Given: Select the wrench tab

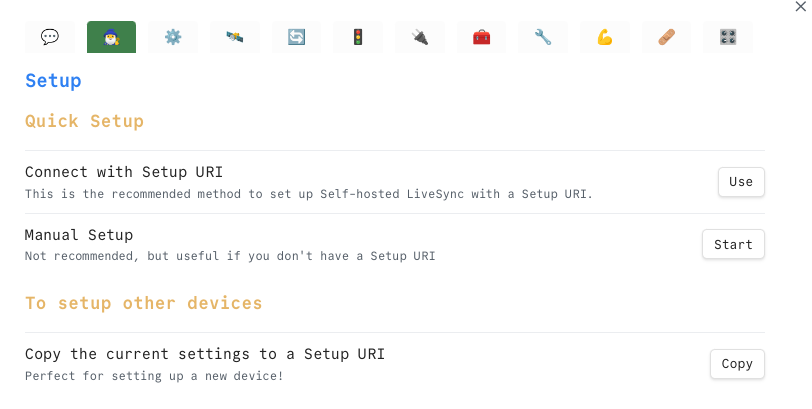Looking at the screenshot, I should 543,37.
